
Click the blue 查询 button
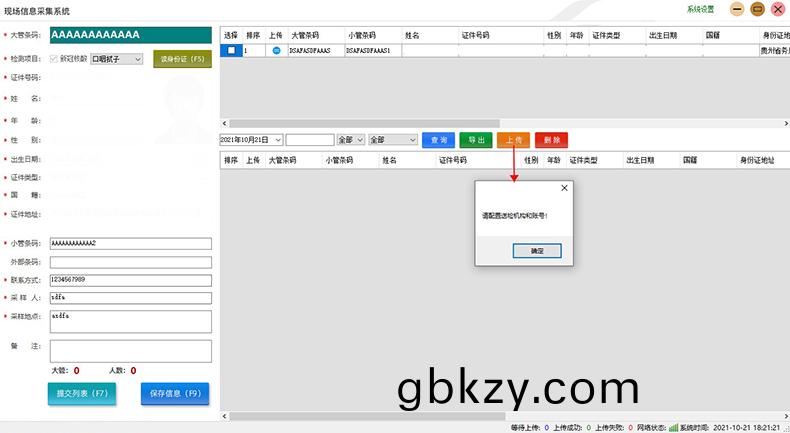(438, 140)
